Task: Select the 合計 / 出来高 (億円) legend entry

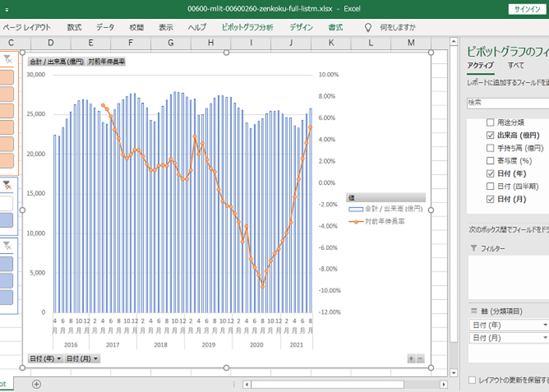Action: (386, 209)
